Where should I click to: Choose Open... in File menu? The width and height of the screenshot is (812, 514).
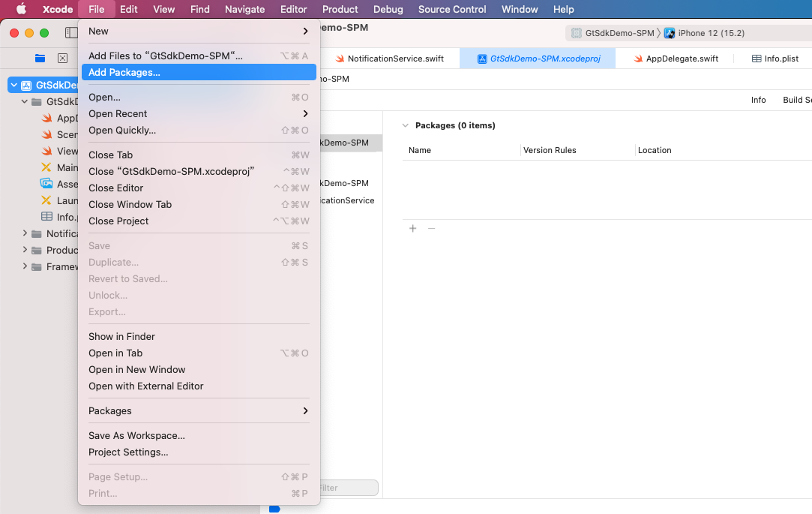pyautogui.click(x=199, y=97)
